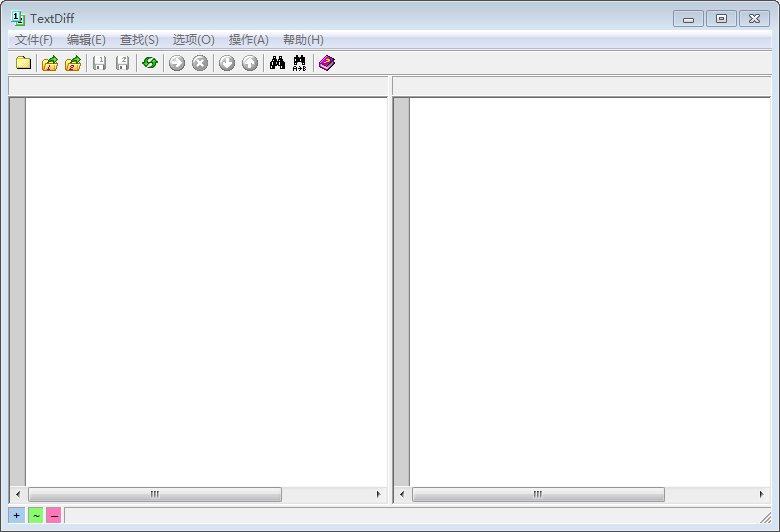Open Find using the binoculars icon
The width and height of the screenshot is (780, 532).
(x=277, y=63)
